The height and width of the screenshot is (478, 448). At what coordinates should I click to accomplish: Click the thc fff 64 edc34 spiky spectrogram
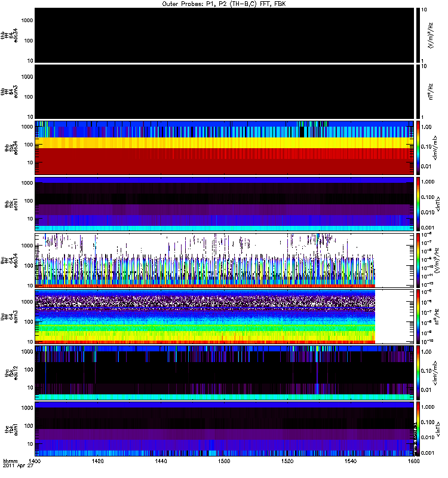click(x=205, y=261)
